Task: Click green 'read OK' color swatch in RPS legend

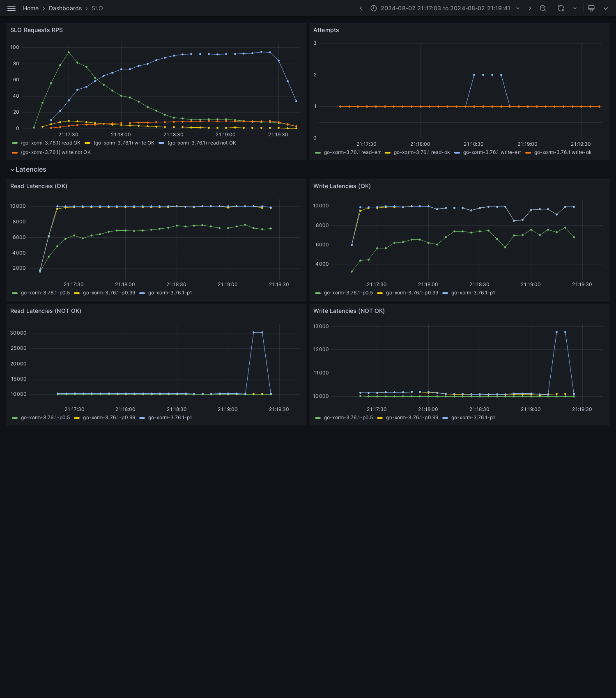Action: (15, 143)
